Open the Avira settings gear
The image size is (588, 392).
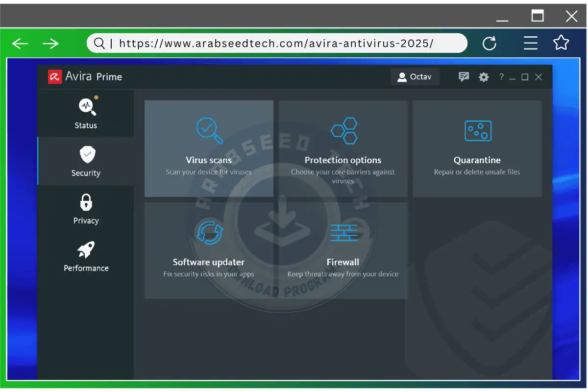tap(484, 76)
